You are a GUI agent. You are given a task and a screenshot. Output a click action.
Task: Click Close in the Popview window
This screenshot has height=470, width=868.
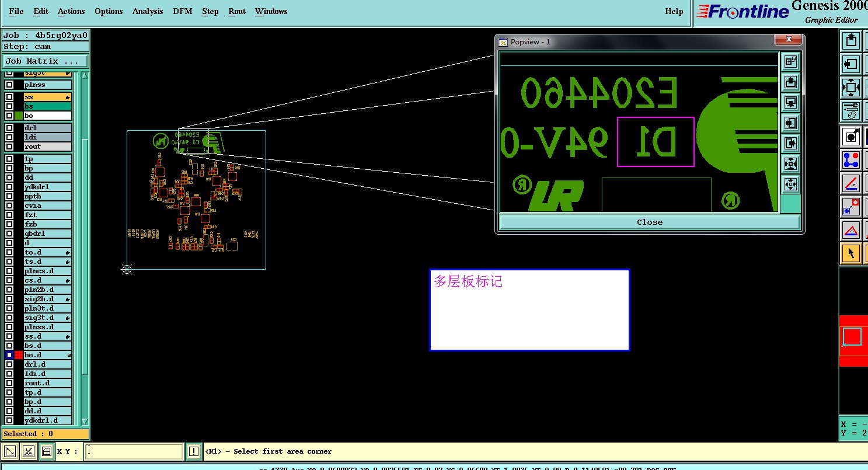tap(650, 222)
